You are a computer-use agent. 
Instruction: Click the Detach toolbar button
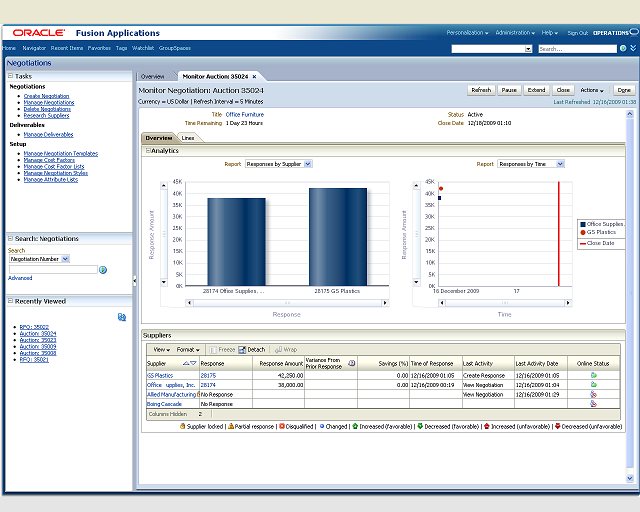tap(252, 349)
